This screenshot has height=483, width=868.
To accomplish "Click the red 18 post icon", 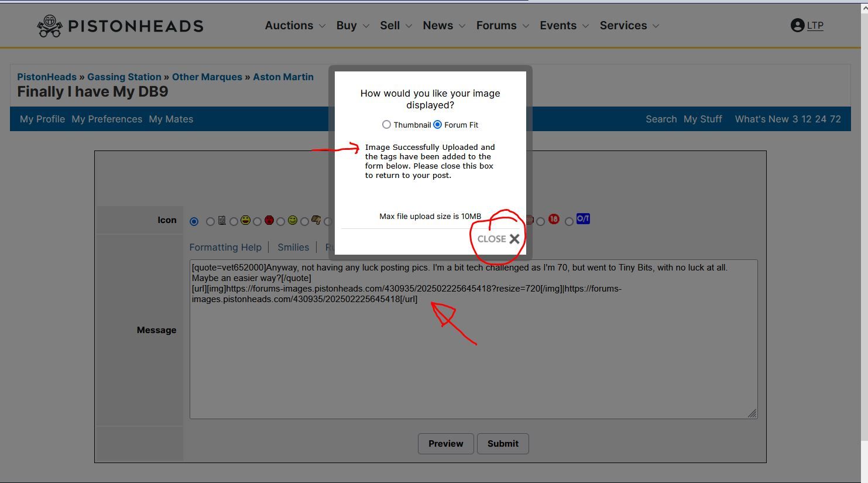I will click(554, 220).
